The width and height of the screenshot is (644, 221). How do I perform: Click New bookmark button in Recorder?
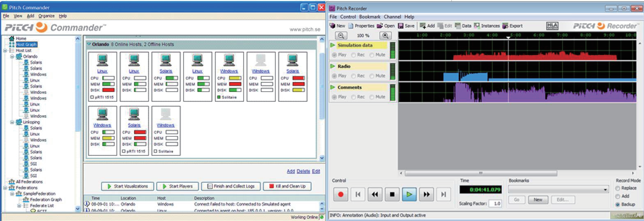(538, 200)
